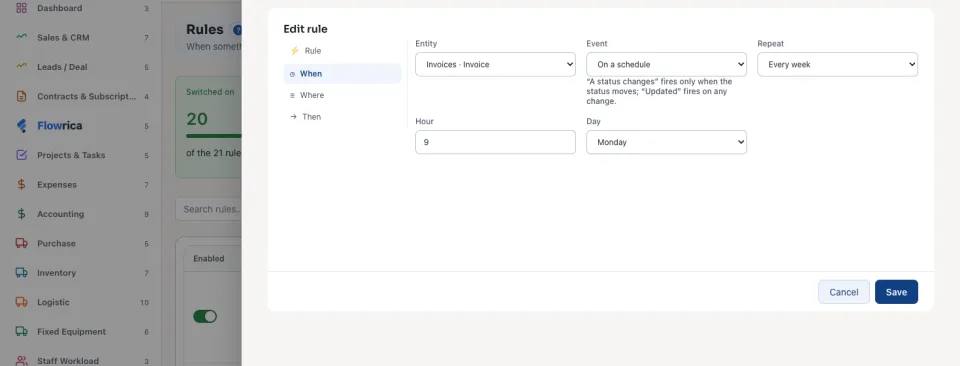960x366 pixels.
Task: Click the Entity field label
Action: click(x=426, y=43)
